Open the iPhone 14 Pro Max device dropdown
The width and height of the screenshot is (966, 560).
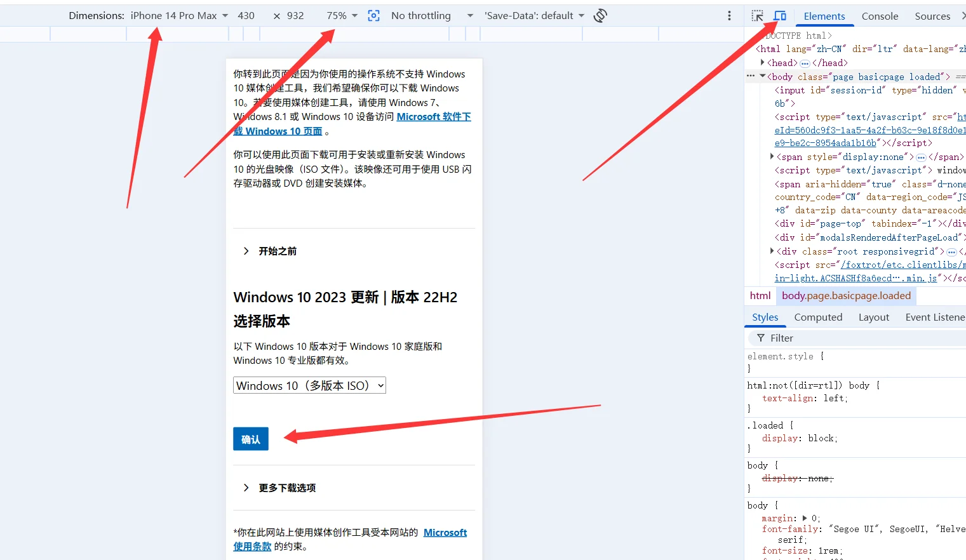point(180,16)
